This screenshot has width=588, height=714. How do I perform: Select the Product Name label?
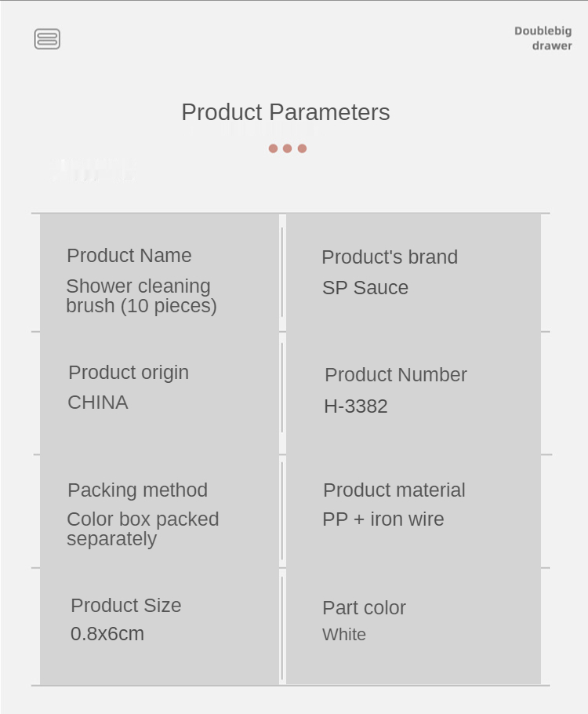(129, 256)
